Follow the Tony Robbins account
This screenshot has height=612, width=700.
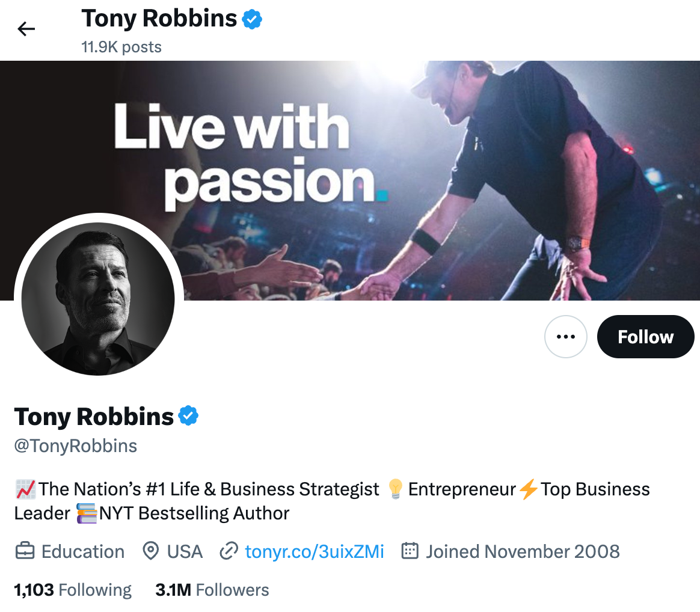point(645,337)
